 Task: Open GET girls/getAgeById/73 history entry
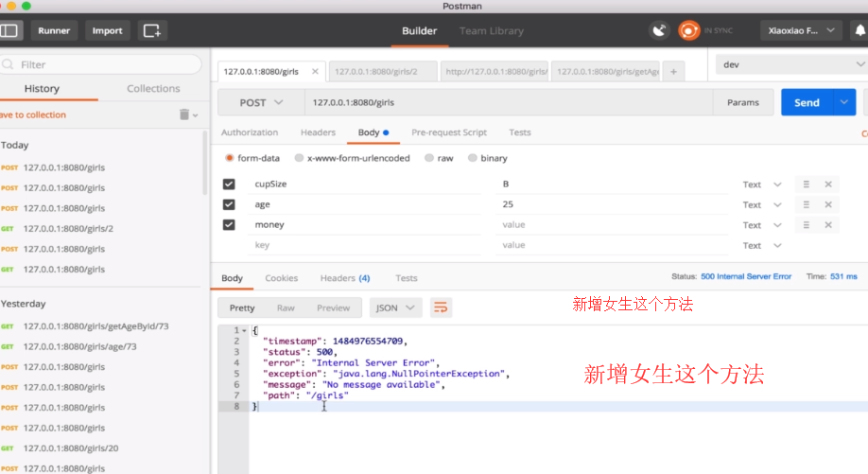[95, 326]
